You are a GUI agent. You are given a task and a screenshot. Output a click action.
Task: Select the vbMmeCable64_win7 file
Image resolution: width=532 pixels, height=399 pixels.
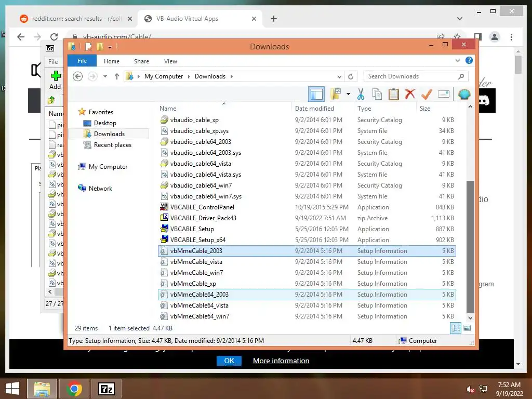coord(307,316)
